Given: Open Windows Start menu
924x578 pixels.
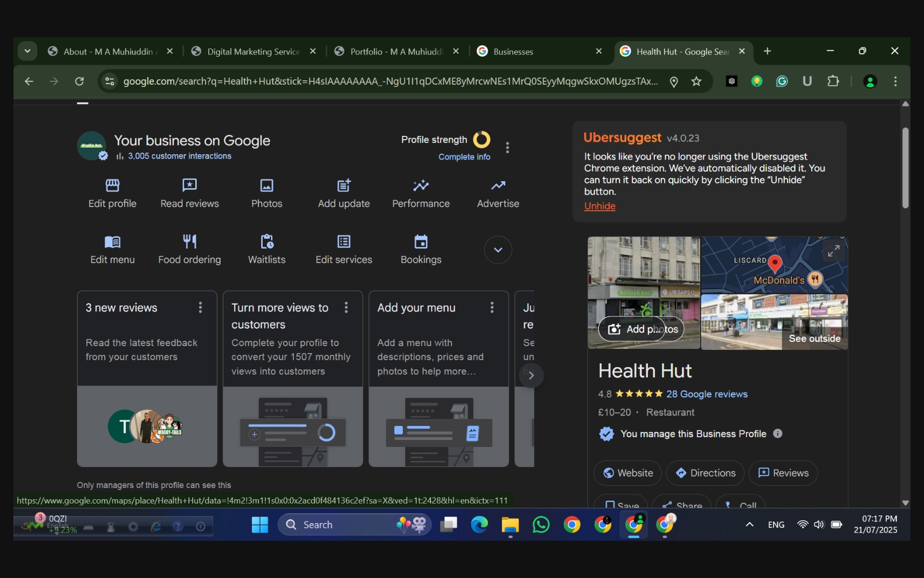Looking at the screenshot, I should coord(259,525).
